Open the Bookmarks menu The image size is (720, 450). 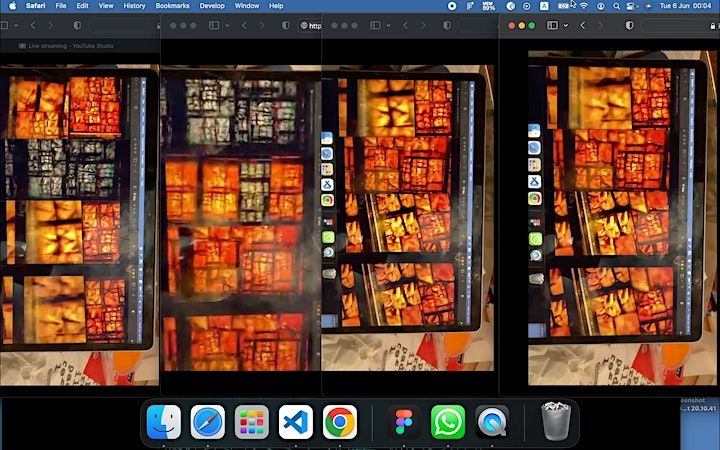[x=171, y=6]
